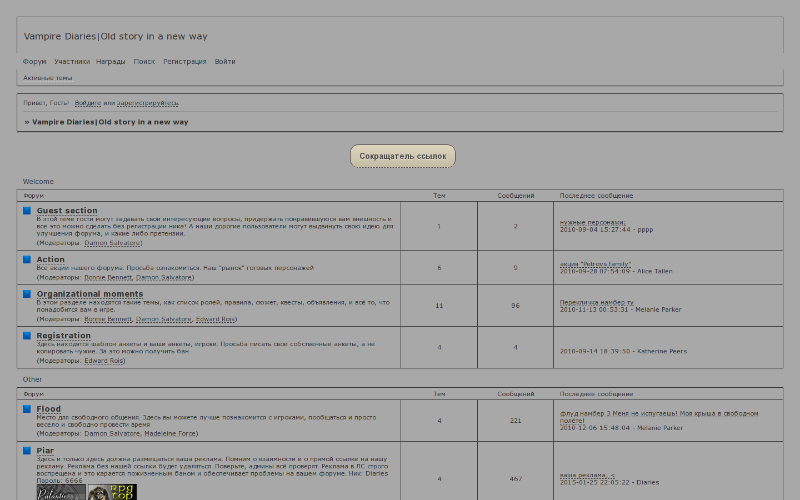Select Награды in the navigation bar
800x500 pixels.
click(111, 61)
